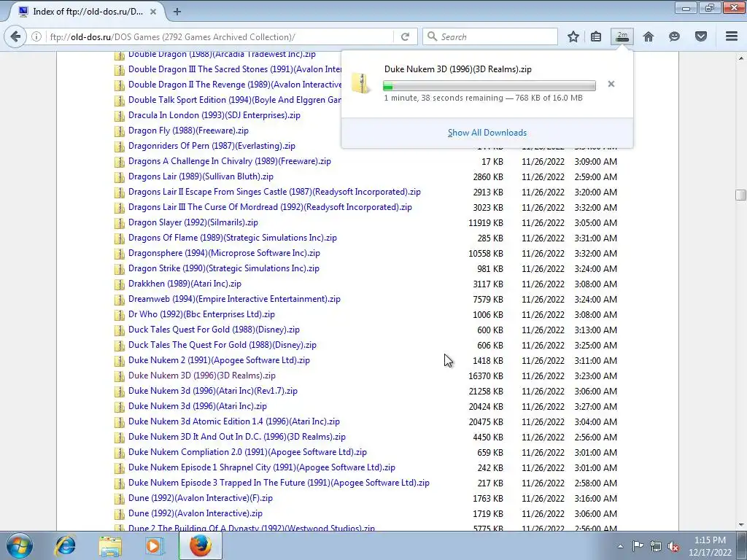
Task: Click the muted volume tray icon
Action: coord(673,546)
